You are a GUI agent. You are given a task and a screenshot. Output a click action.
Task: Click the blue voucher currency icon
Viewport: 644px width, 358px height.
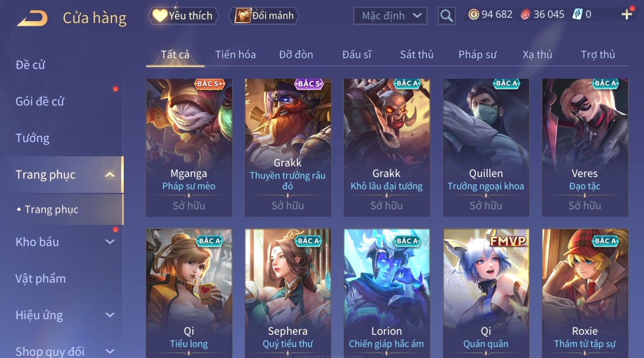577,15
